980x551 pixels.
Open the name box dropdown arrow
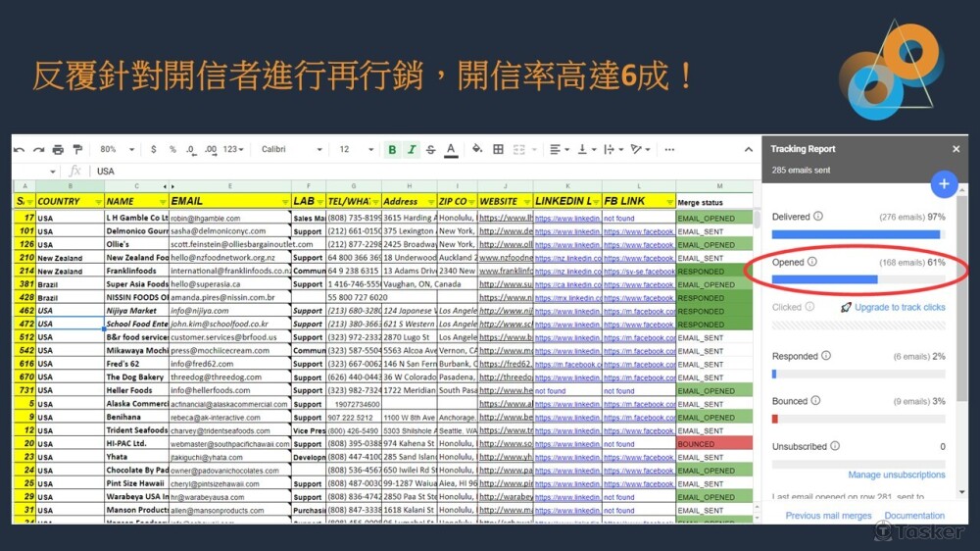coord(53,172)
